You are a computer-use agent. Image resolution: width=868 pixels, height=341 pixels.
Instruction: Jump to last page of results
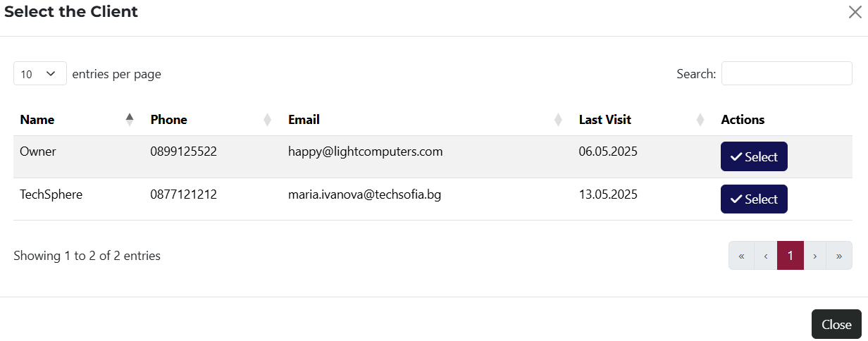pyautogui.click(x=839, y=256)
